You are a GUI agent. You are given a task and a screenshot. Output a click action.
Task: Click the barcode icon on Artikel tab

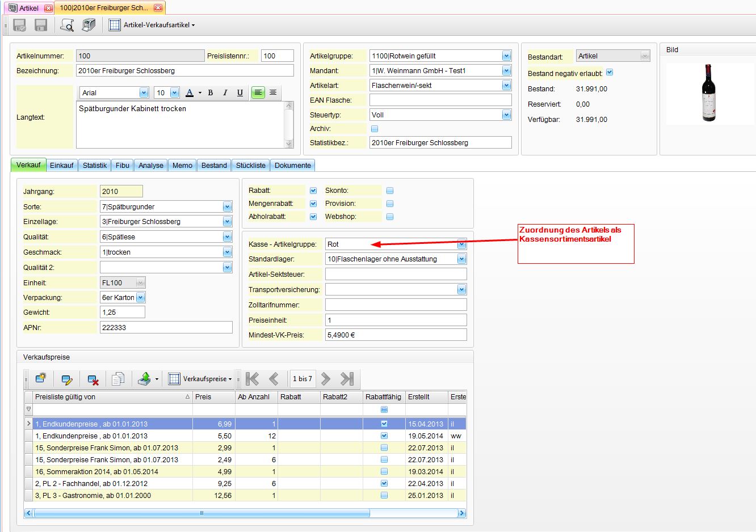(x=13, y=8)
